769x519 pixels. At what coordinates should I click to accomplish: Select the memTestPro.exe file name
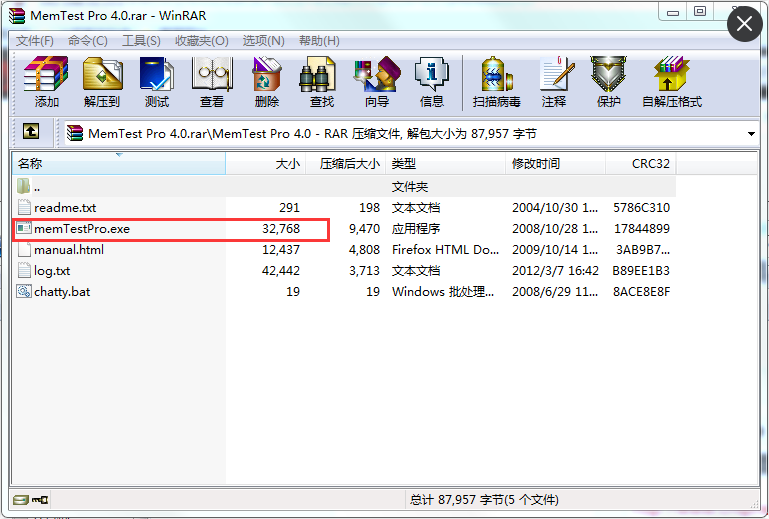coord(82,229)
